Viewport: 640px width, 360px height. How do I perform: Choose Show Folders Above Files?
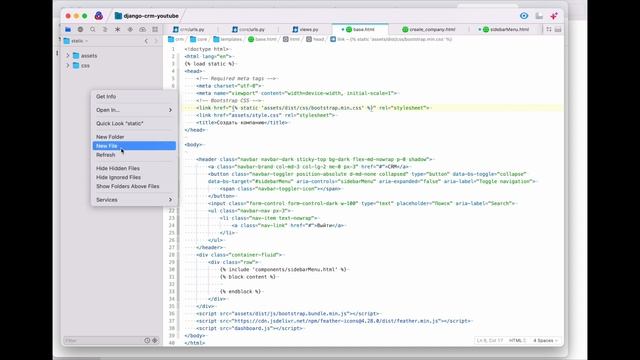134,186
